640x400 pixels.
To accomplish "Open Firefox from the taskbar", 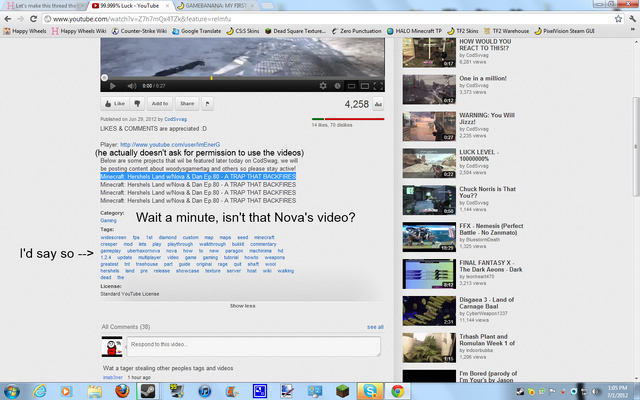I will (122, 391).
